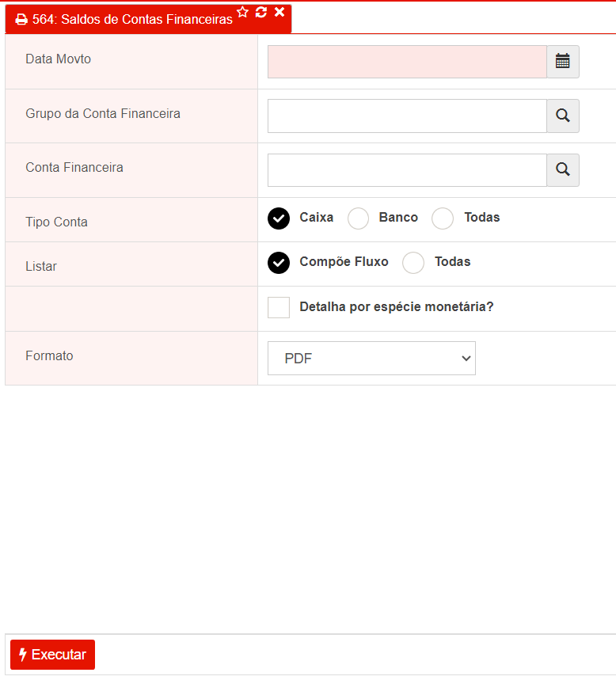The height and width of the screenshot is (680, 616).
Task: Click the Grupo da Conta Financeira input
Action: [407, 116]
